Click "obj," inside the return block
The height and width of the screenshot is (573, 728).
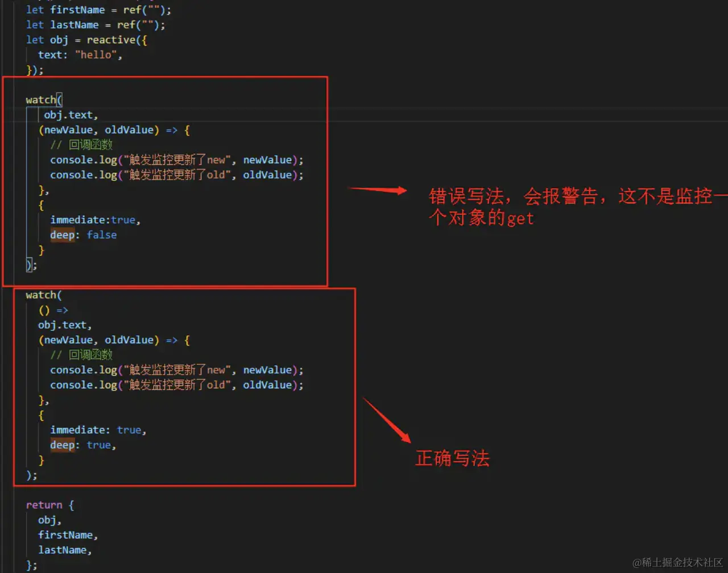[50, 520]
